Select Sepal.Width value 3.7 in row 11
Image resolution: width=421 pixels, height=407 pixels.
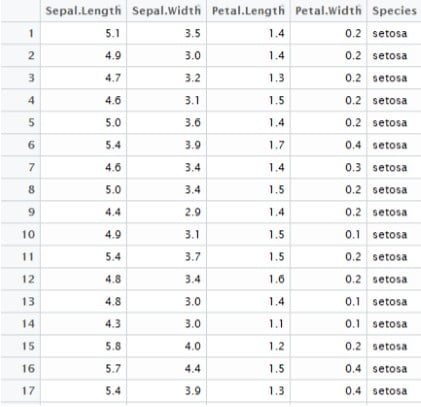click(x=193, y=257)
